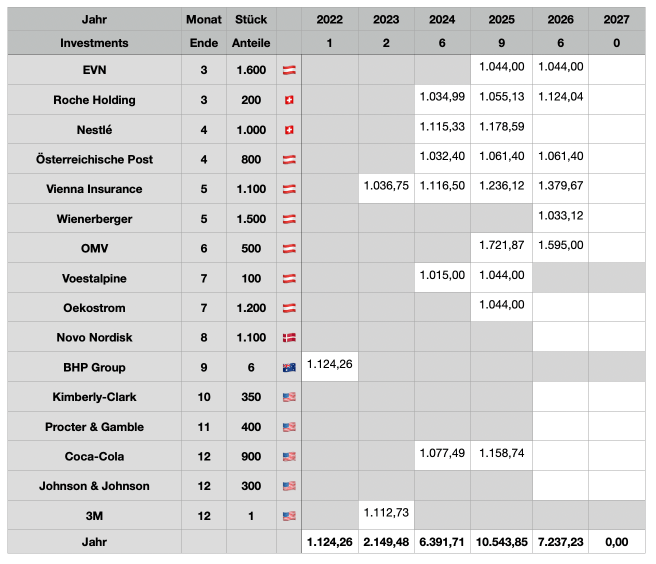The height and width of the screenshot is (564, 656).
Task: Click the Austrian flag in the EVN row
Action: coord(290,70)
